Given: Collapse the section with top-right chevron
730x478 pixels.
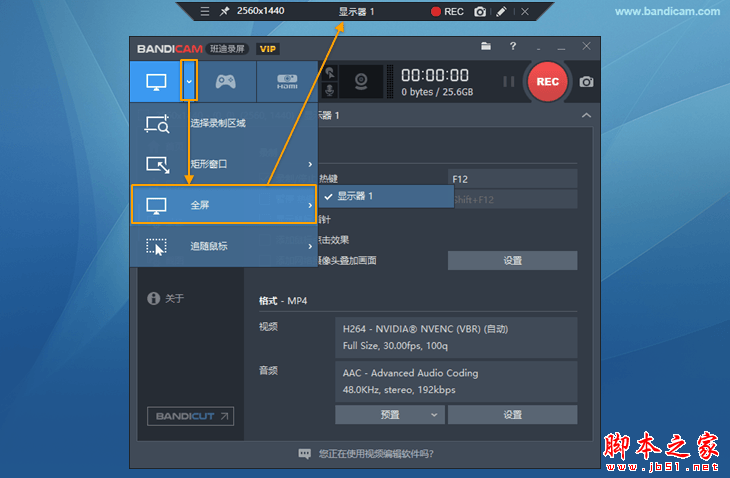Looking at the screenshot, I should 586,115.
